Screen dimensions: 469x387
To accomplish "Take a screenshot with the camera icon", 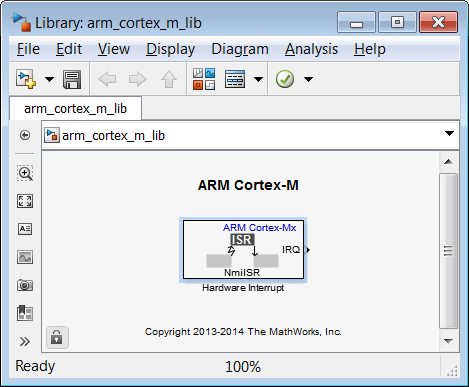I will click(25, 285).
